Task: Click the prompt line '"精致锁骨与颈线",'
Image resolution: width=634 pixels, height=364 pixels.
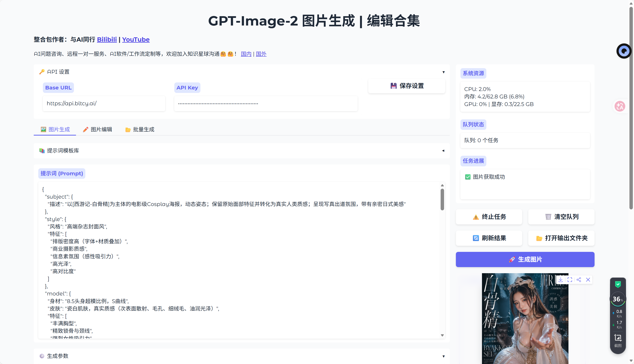Action: [71, 331]
